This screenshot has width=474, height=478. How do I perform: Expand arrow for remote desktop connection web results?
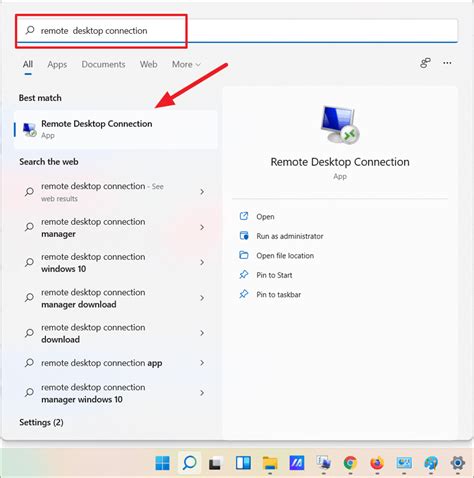tap(202, 192)
